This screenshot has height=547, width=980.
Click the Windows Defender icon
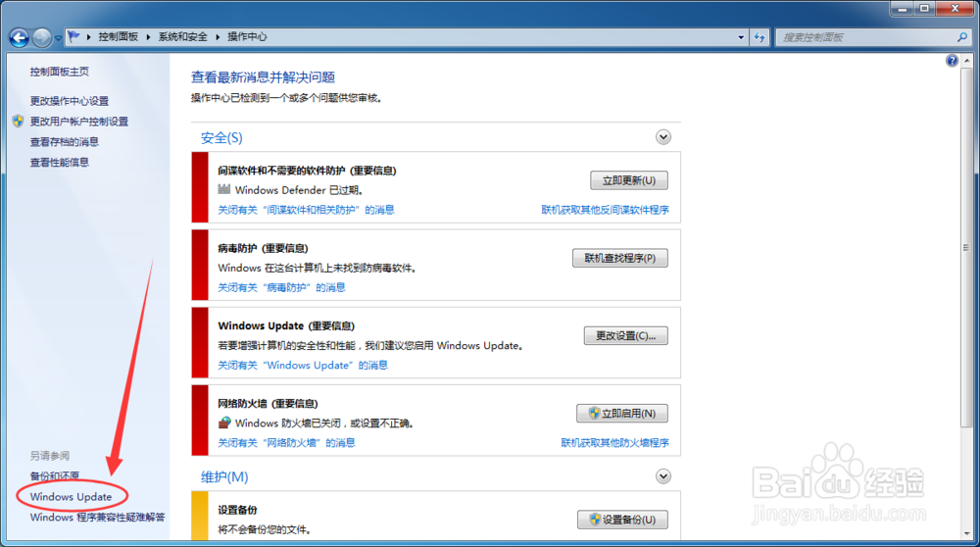coord(224,189)
